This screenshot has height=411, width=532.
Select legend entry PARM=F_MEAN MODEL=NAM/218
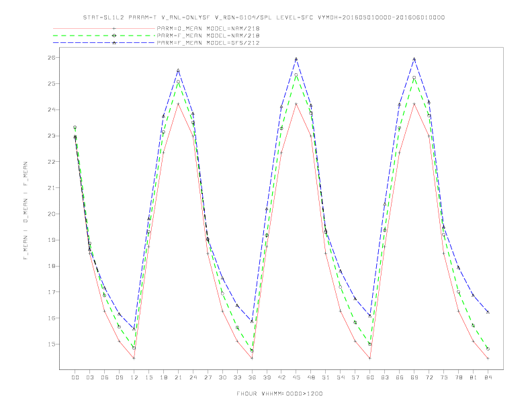208,36
